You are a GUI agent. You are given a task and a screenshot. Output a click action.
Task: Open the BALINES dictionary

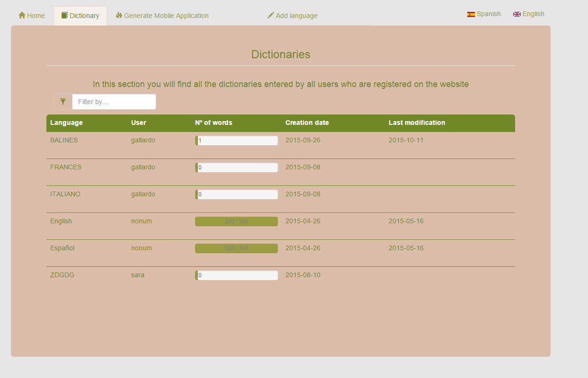click(64, 140)
